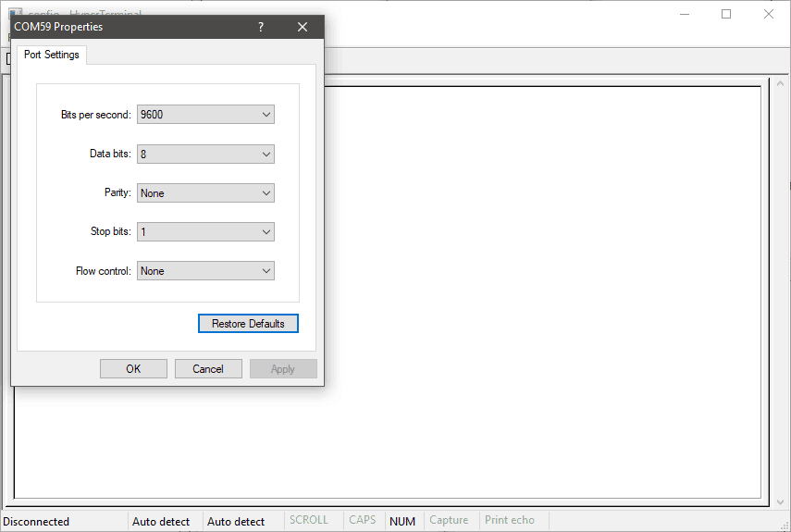Maximize the HyperTerminal window
Image resolution: width=791 pixels, height=532 pixels.
pyautogui.click(x=726, y=14)
